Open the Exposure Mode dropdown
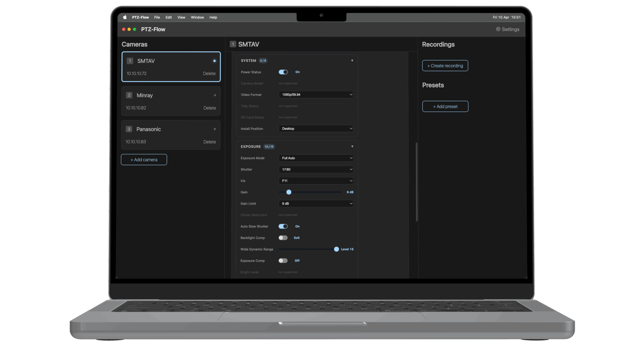 (316, 158)
